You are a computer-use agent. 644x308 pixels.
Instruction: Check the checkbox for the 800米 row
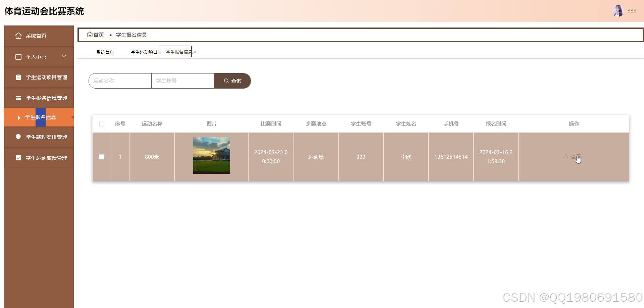click(102, 157)
